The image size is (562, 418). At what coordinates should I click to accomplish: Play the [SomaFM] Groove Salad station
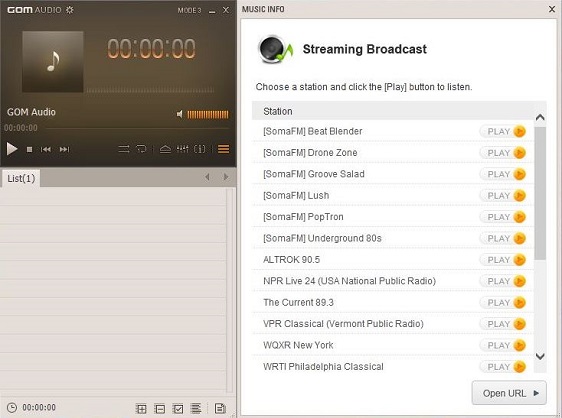[x=503, y=174]
